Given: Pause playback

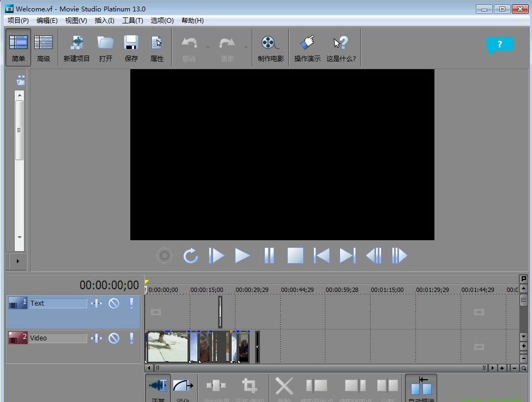Looking at the screenshot, I should 269,255.
